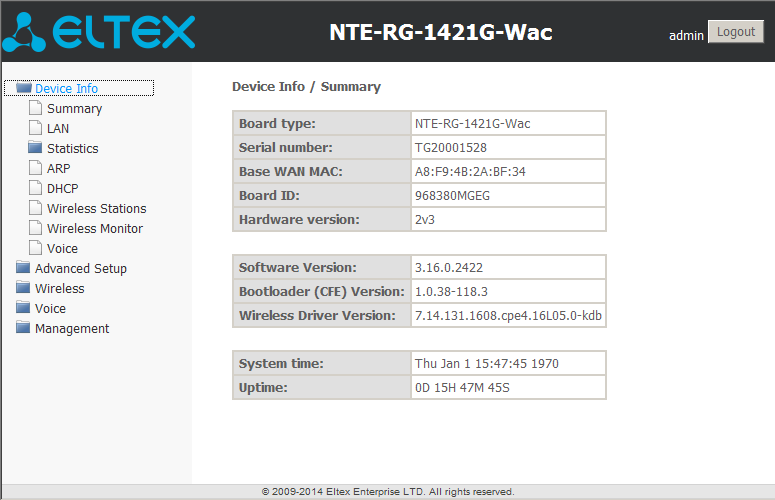Viewport: 775px width, 500px height.
Task: Select bootloader version 1.0.38-118.3
Action: click(451, 292)
